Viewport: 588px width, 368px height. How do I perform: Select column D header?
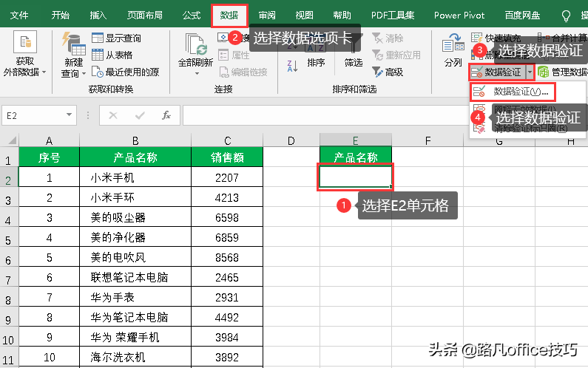pyautogui.click(x=291, y=140)
